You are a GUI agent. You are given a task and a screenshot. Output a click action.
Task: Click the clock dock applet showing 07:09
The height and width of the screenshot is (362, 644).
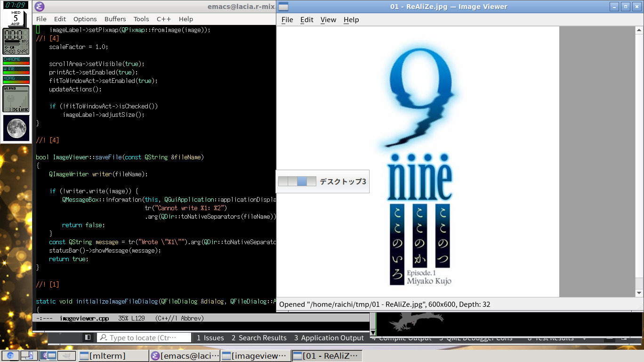[16, 6]
